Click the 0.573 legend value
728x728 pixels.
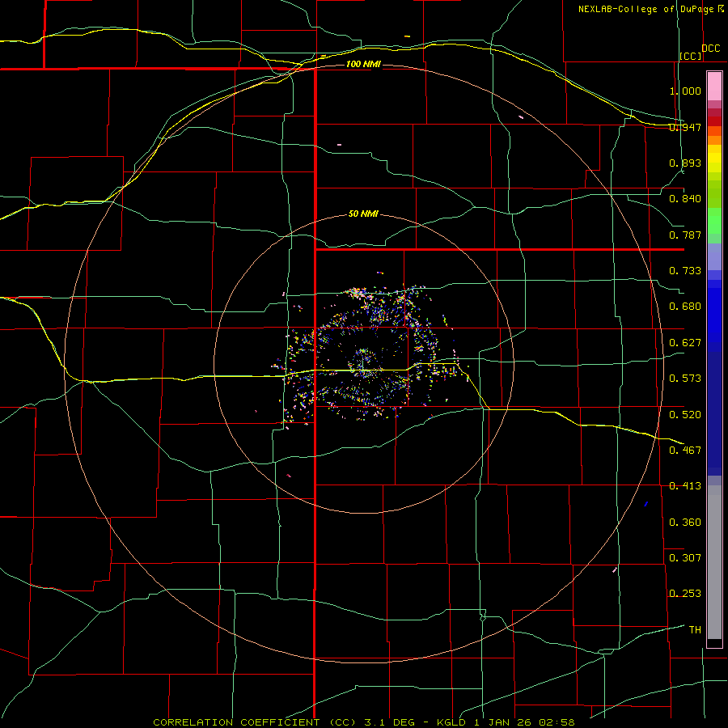pyautogui.click(x=685, y=379)
